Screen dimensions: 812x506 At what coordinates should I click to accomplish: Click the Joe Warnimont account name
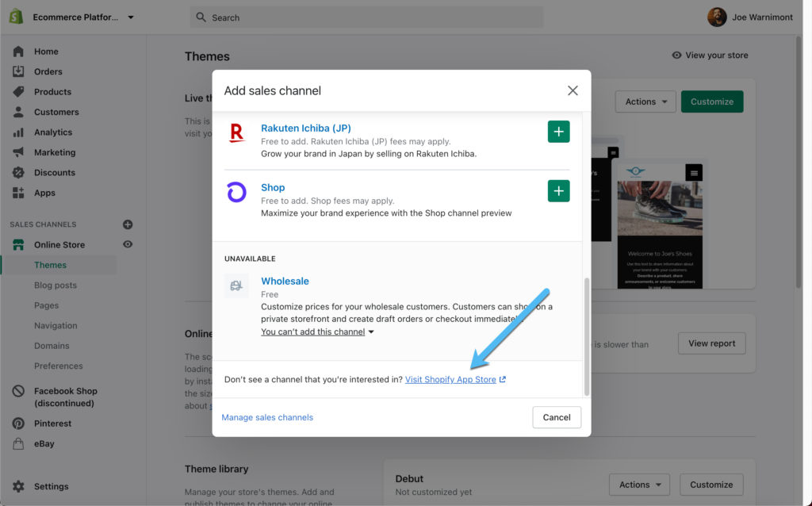pyautogui.click(x=762, y=17)
